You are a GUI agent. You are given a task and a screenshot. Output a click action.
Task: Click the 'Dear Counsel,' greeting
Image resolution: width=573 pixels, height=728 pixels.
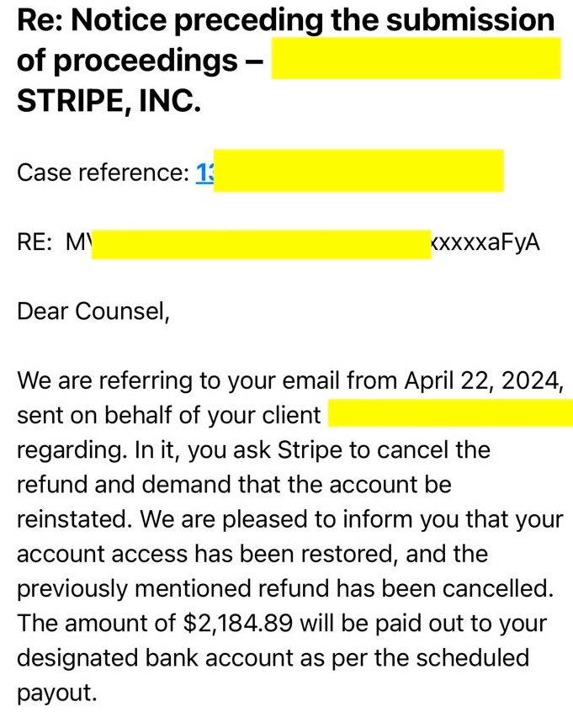pyautogui.click(x=93, y=311)
